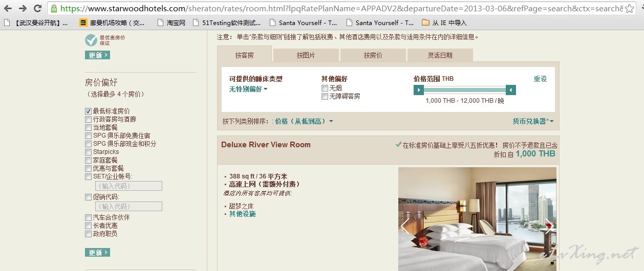Viewport: 644px width, 271px height.
Task: Click the green padlock security icon
Action: 54,8
